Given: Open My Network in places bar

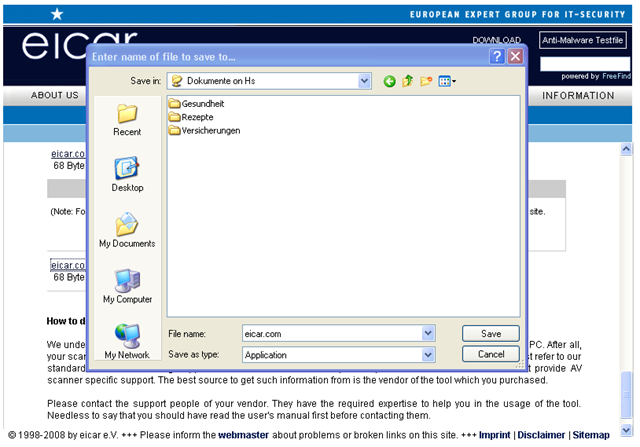Looking at the screenshot, I should pyautogui.click(x=127, y=342).
